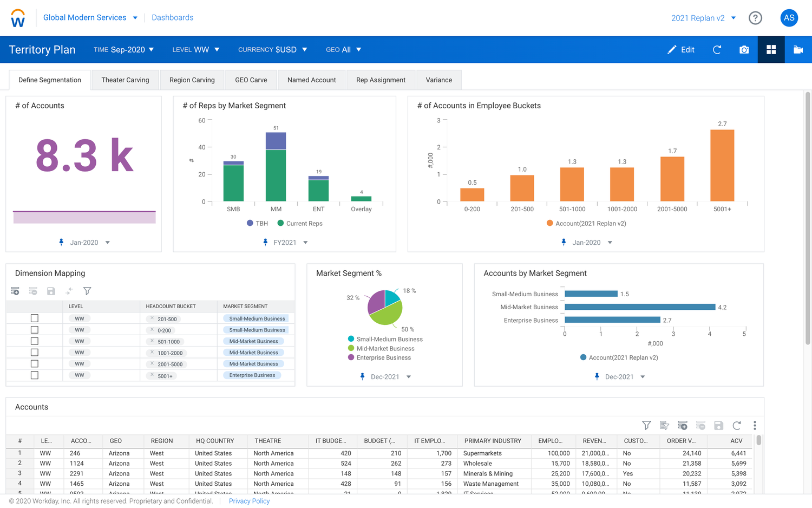The height and width of the screenshot is (508, 812).
Task: Refresh the Territory Plan dashboard
Action: (x=717, y=49)
